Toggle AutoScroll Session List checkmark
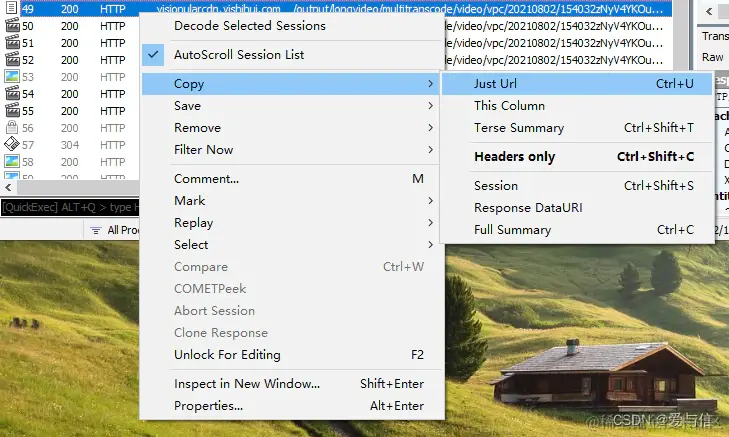729x437 pixels. tap(153, 55)
